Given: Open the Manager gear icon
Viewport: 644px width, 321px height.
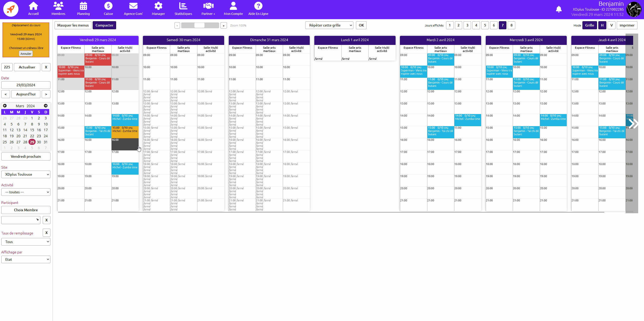Looking at the screenshot, I should point(158,6).
